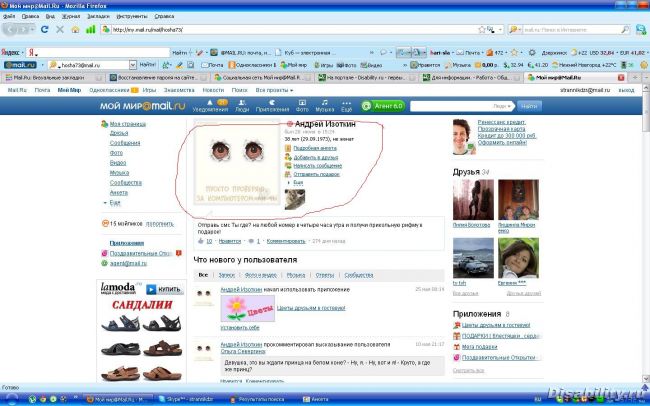Image resolution: width=650 pixels, height=406 pixels.
Task: Open Одноклассники link in top navigation
Action: point(109,90)
